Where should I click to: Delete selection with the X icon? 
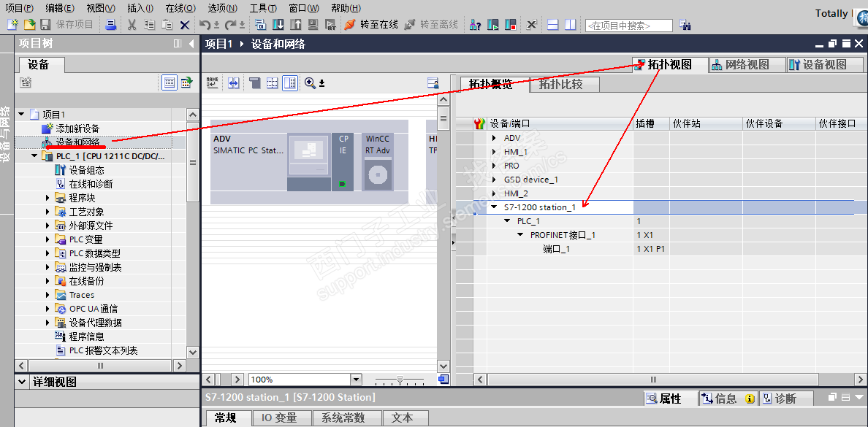(185, 25)
